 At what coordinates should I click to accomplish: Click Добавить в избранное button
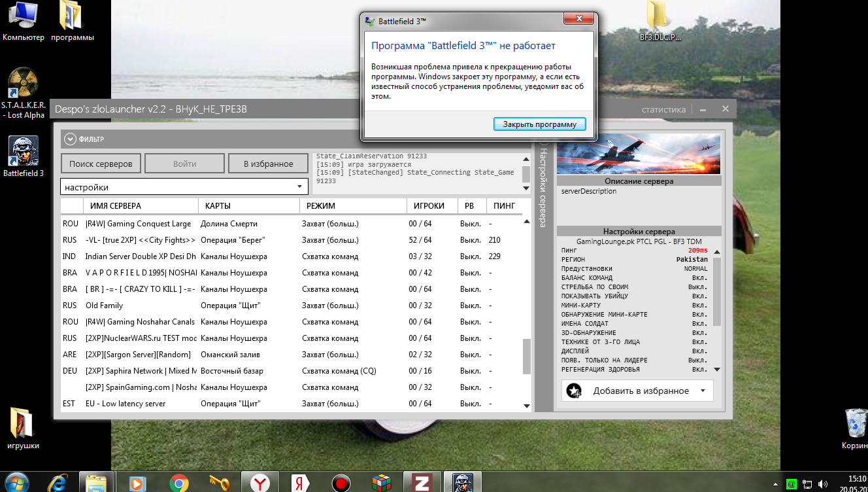point(637,391)
